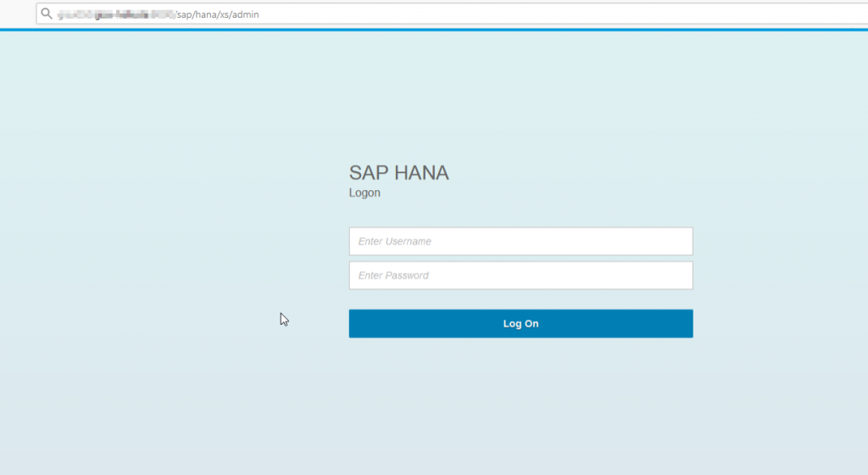
Task: Click the Logon subtitle text
Action: 364,193
